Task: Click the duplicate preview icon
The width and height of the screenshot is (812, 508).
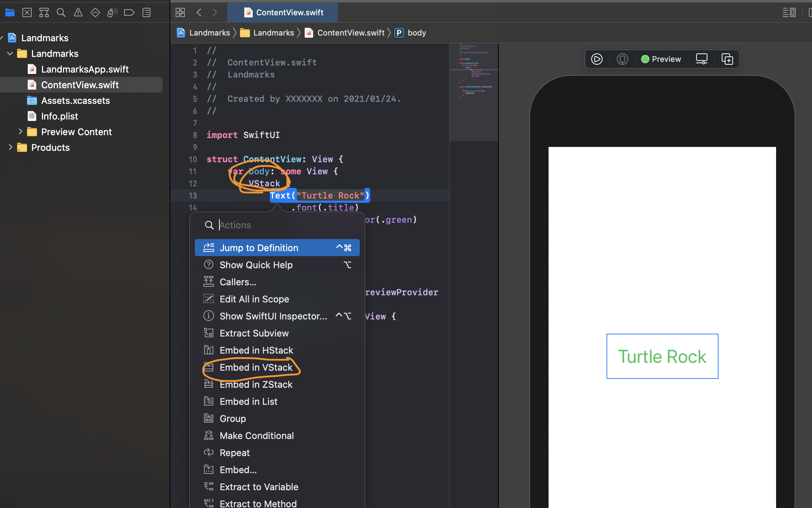Action: coord(727,59)
